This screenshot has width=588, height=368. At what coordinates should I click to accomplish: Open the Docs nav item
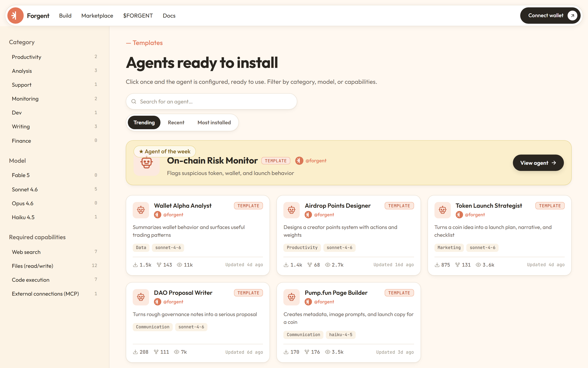[169, 16]
